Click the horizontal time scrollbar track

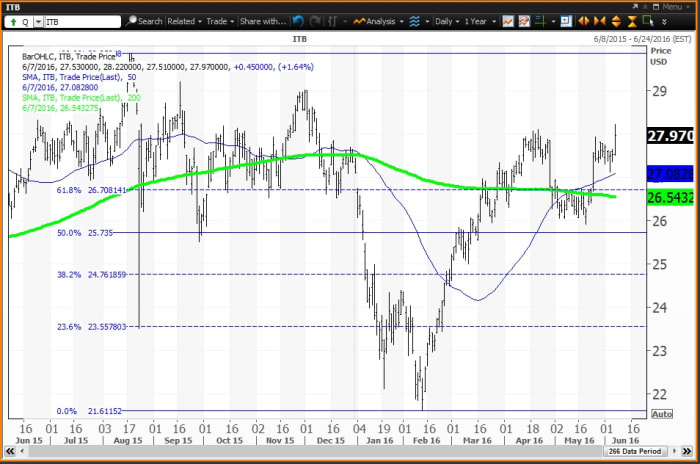point(315,451)
